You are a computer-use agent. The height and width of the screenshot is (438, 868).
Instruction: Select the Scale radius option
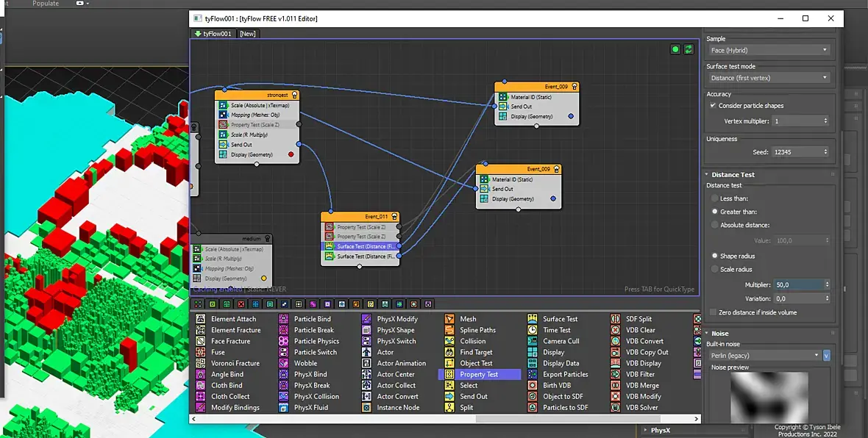715,269
